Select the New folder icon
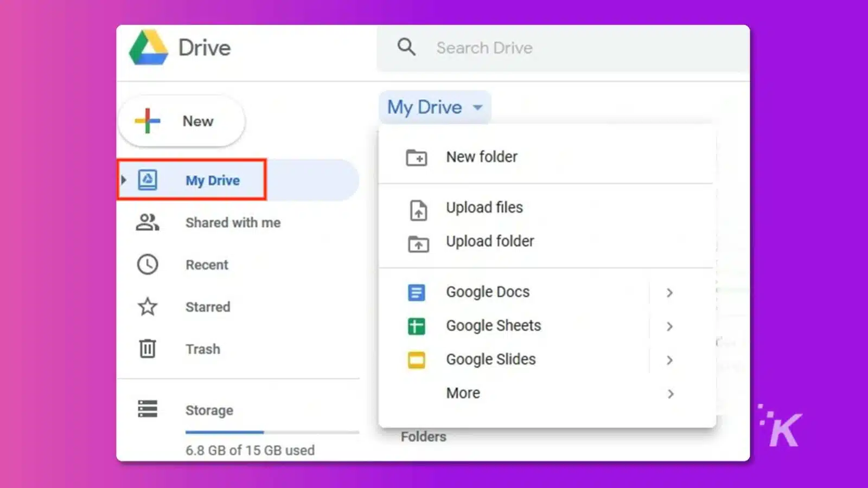 417,157
